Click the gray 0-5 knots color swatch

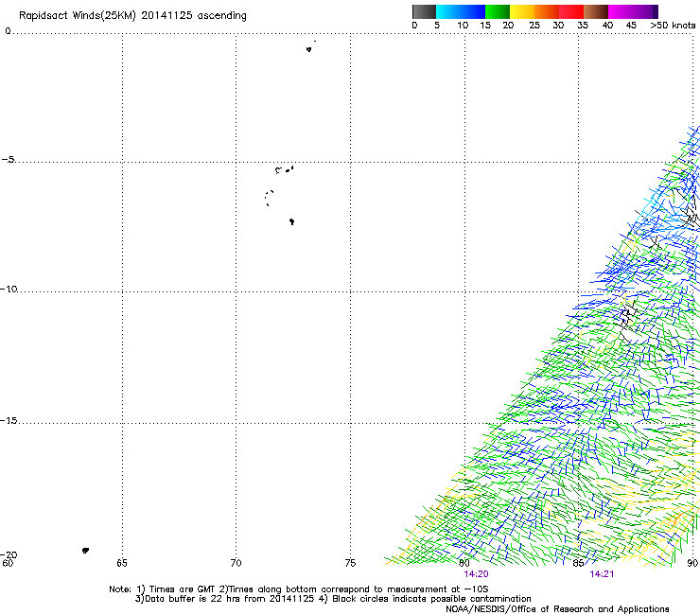coord(424,11)
